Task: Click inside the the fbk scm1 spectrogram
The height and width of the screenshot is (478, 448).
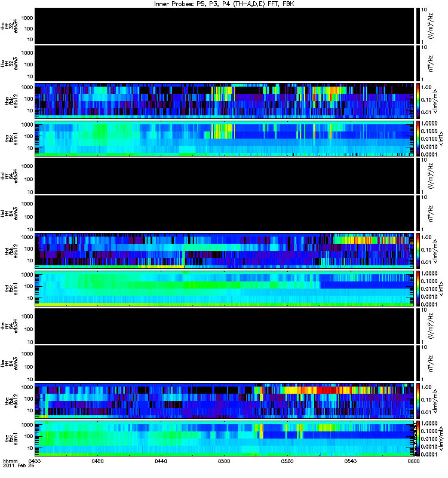Action: [x=224, y=439]
